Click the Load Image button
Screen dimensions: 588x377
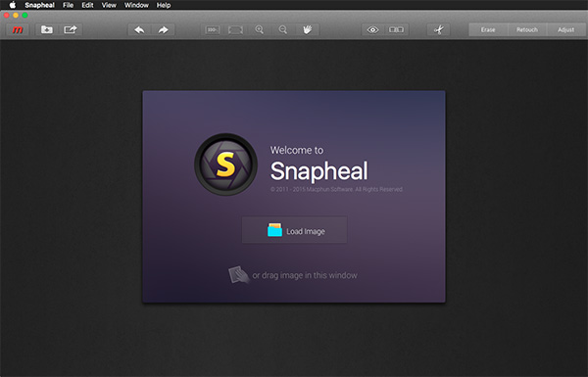pos(294,230)
